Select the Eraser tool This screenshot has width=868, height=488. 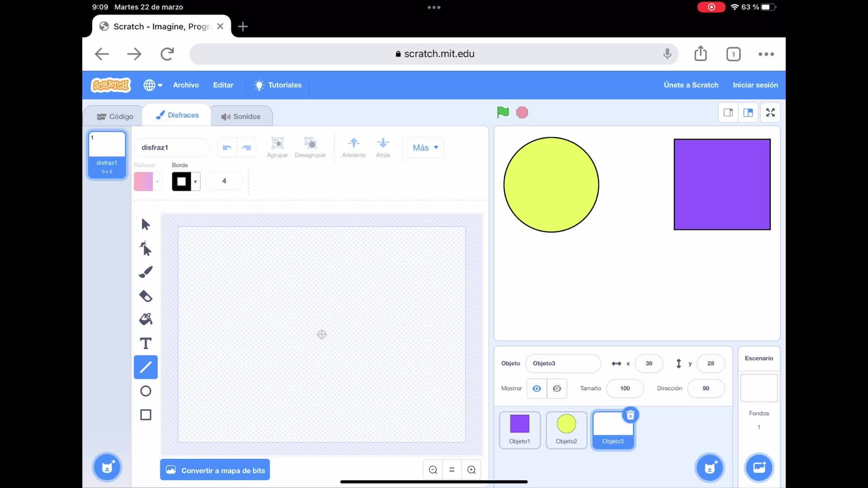tap(146, 296)
